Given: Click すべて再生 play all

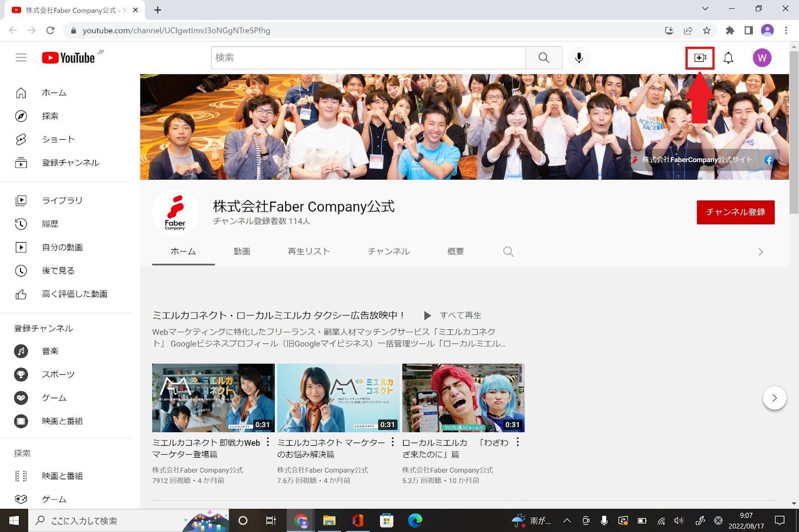Looking at the screenshot, I should [x=453, y=315].
